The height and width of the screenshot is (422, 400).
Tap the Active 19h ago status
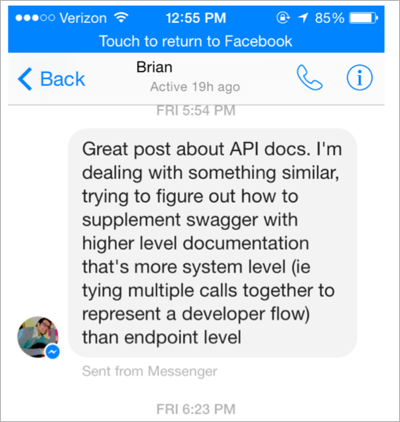coord(195,87)
